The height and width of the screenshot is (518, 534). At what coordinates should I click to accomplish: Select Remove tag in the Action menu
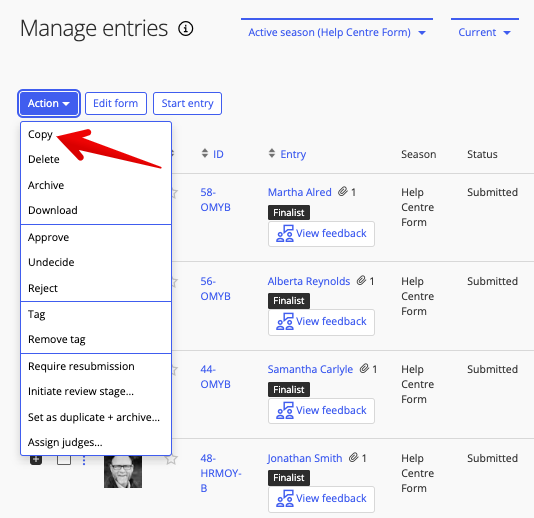[57, 339]
